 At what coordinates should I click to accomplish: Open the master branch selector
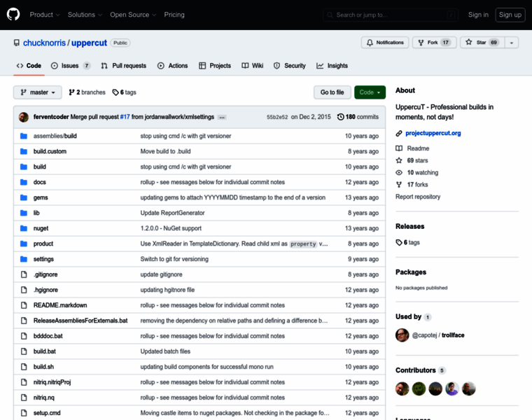(38, 92)
